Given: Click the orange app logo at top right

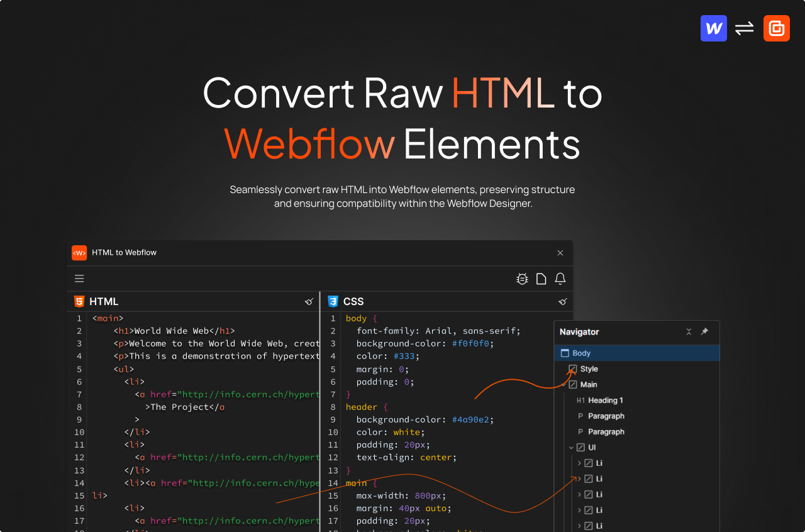Looking at the screenshot, I should tap(777, 28).
